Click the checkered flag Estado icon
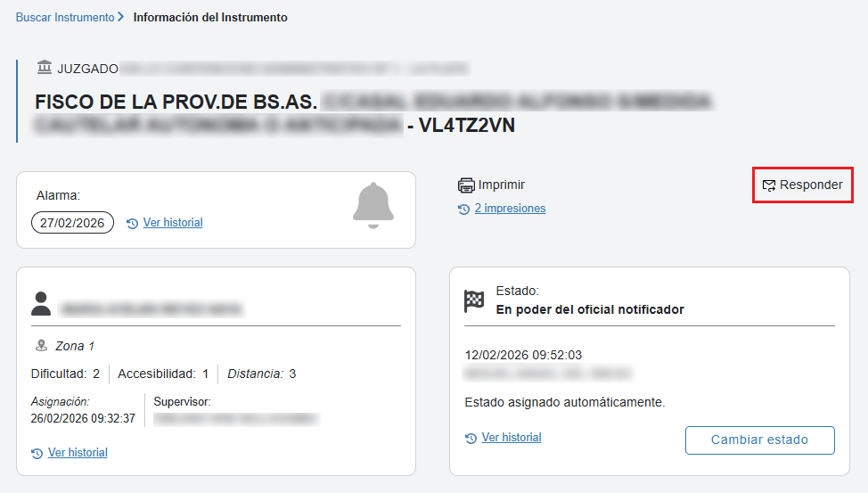This screenshot has height=493, width=868. tap(474, 300)
